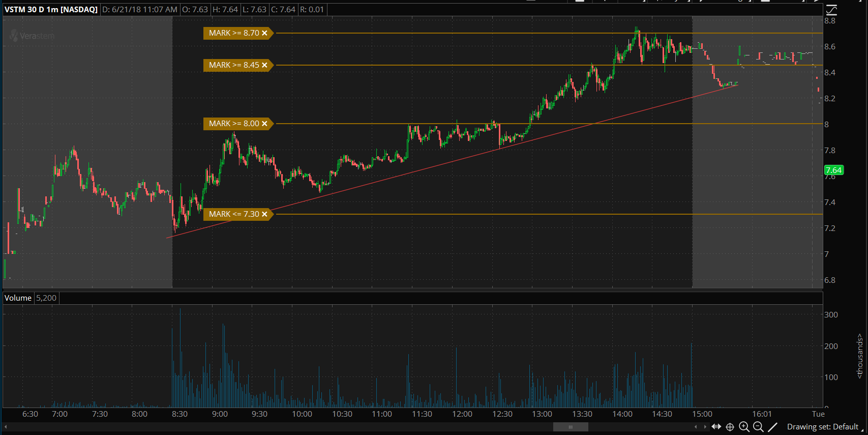The image size is (868, 435).
Task: Select the MARK >= 8.70 alert label
Action: click(x=234, y=33)
